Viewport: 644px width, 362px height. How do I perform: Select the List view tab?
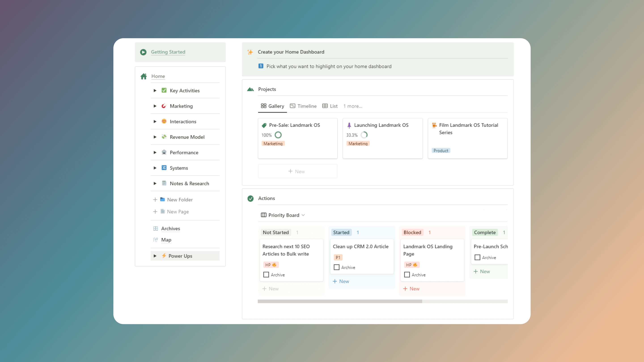coord(330,106)
